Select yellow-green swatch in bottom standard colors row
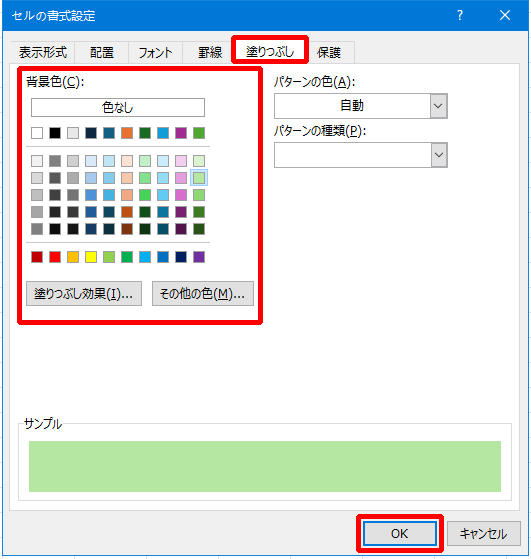Image resolution: width=531 pixels, height=559 pixels. point(109,257)
